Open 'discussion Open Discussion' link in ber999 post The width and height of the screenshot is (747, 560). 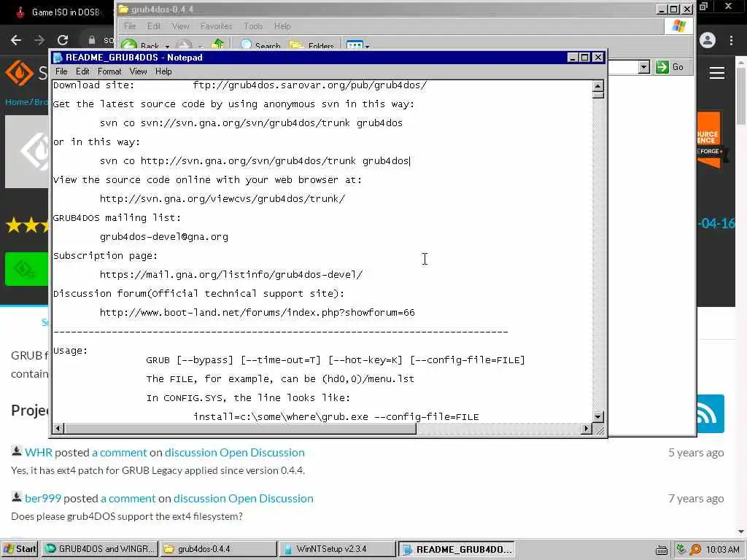point(244,498)
